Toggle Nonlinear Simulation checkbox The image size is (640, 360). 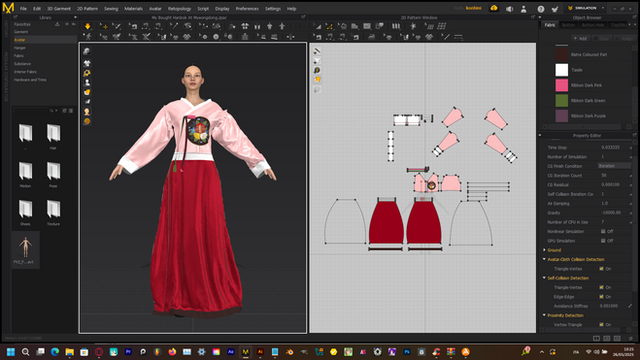[603, 231]
